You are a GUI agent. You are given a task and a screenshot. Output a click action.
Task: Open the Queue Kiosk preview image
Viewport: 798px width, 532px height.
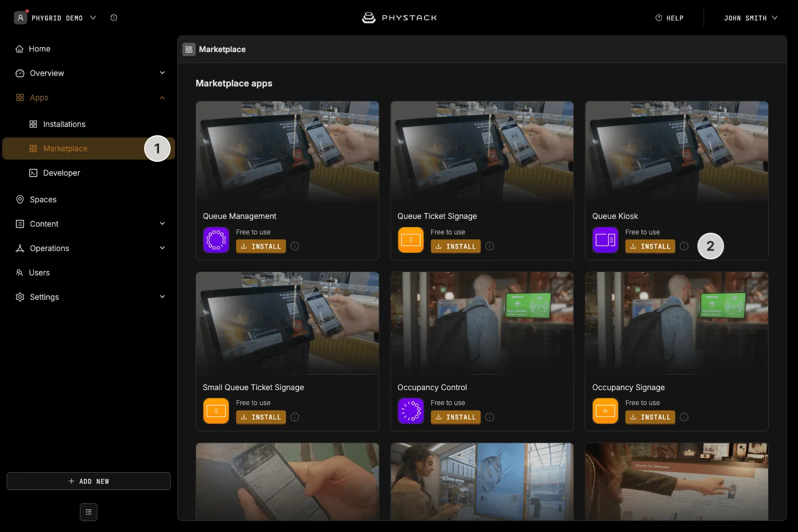pos(677,152)
